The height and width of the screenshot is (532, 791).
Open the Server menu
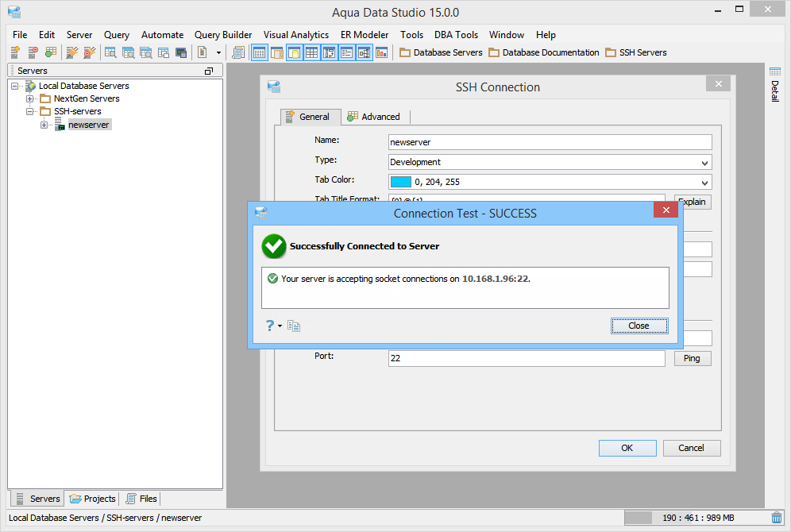(x=79, y=35)
